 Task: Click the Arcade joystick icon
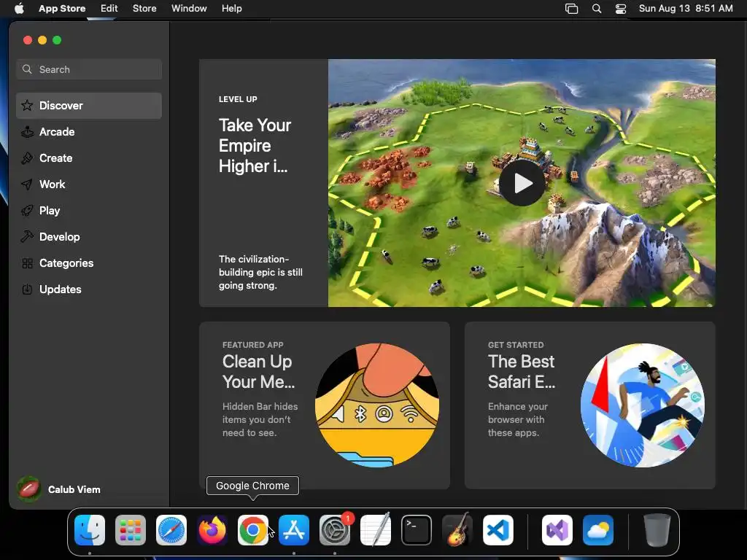(x=27, y=132)
